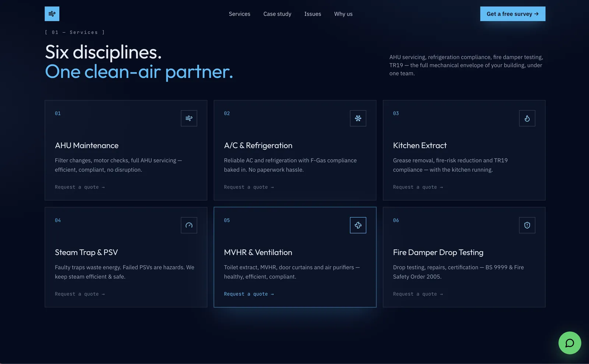Open the Why us nav link
589x364 pixels.
click(343, 14)
